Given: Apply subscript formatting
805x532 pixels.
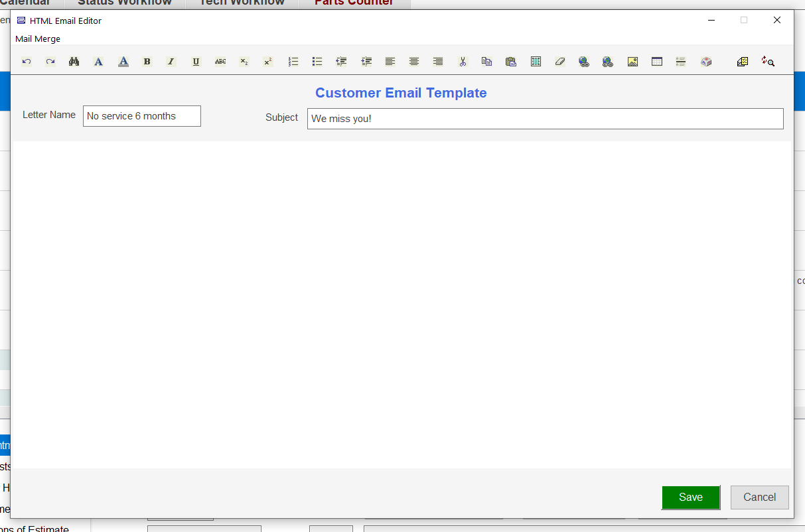Looking at the screenshot, I should pos(244,62).
